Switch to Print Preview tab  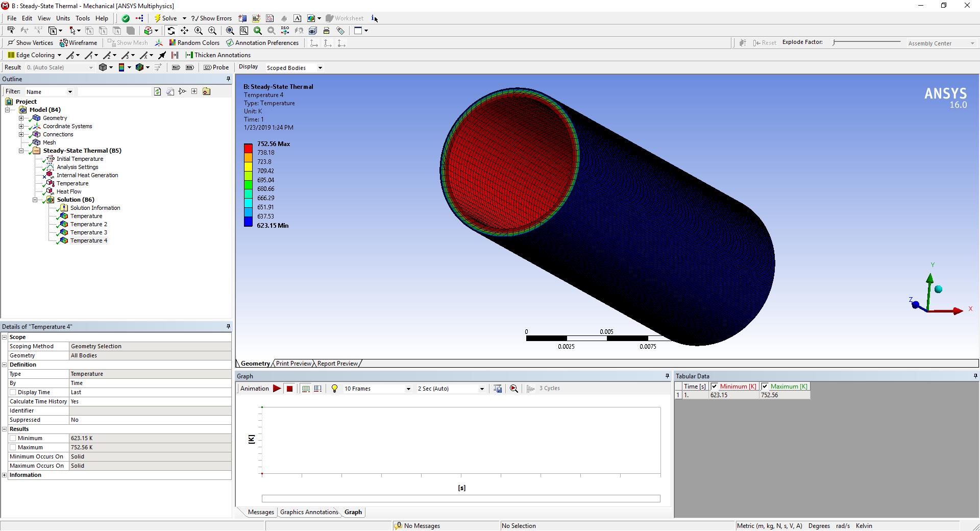[x=293, y=364]
